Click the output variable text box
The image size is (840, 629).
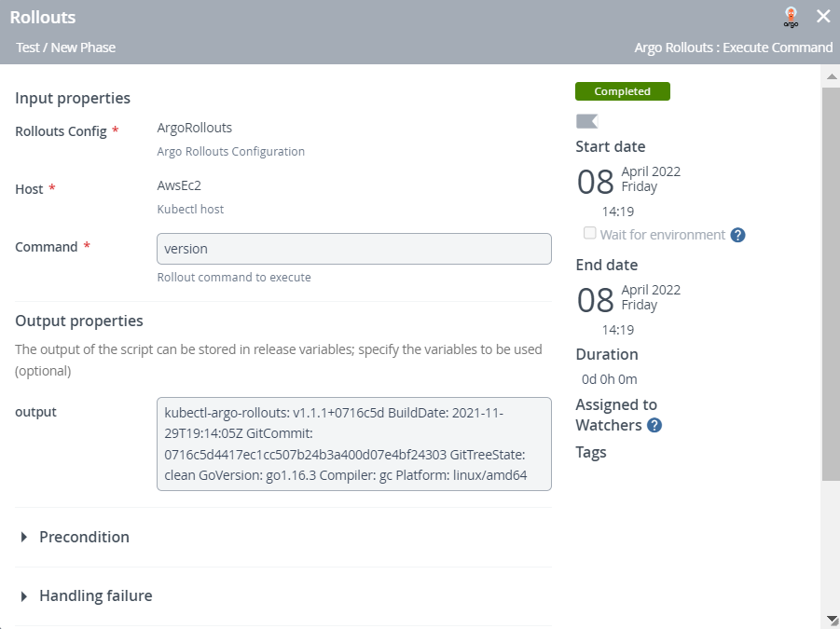coord(353,444)
